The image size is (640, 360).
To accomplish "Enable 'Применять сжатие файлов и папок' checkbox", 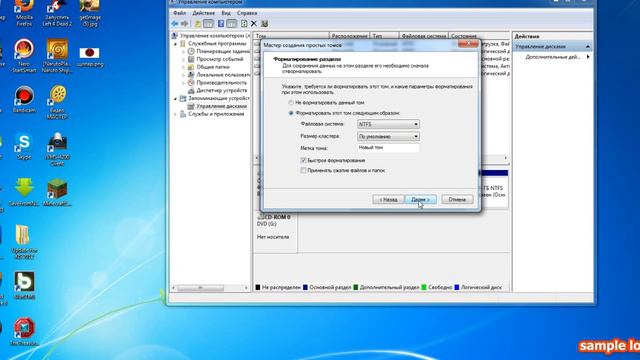I will pyautogui.click(x=303, y=171).
